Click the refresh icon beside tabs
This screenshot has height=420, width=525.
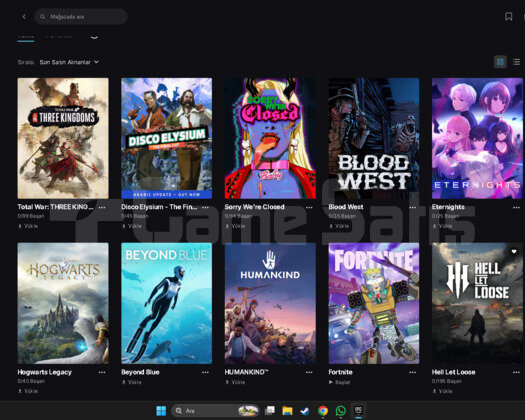[94, 37]
